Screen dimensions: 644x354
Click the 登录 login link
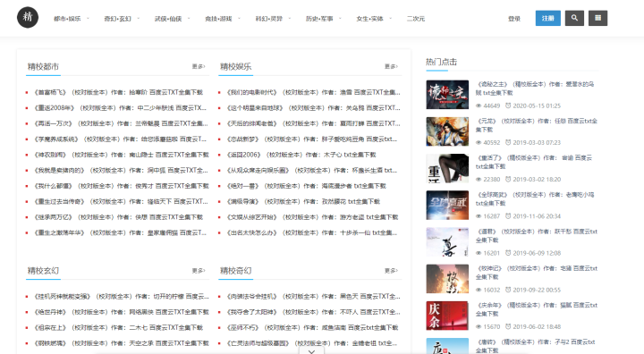(514, 19)
